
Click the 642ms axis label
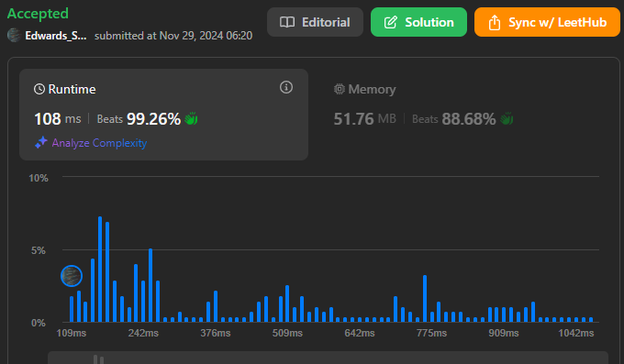click(x=360, y=333)
